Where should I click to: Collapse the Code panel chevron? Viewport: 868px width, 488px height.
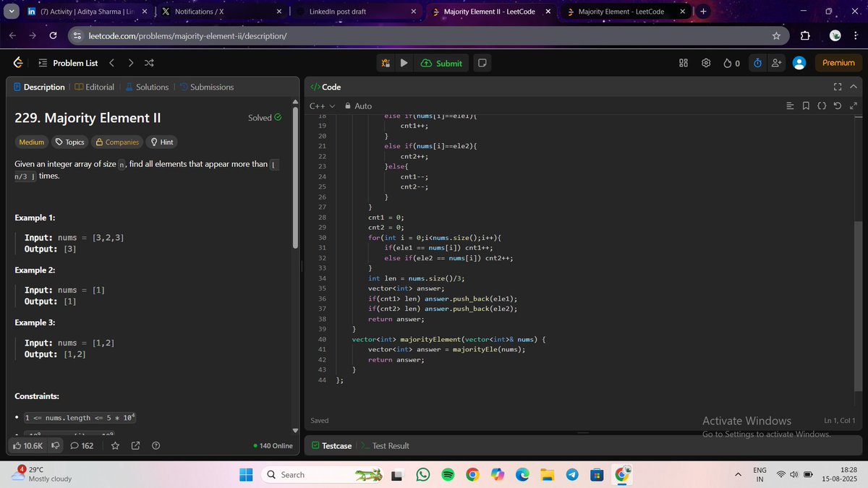[854, 87]
